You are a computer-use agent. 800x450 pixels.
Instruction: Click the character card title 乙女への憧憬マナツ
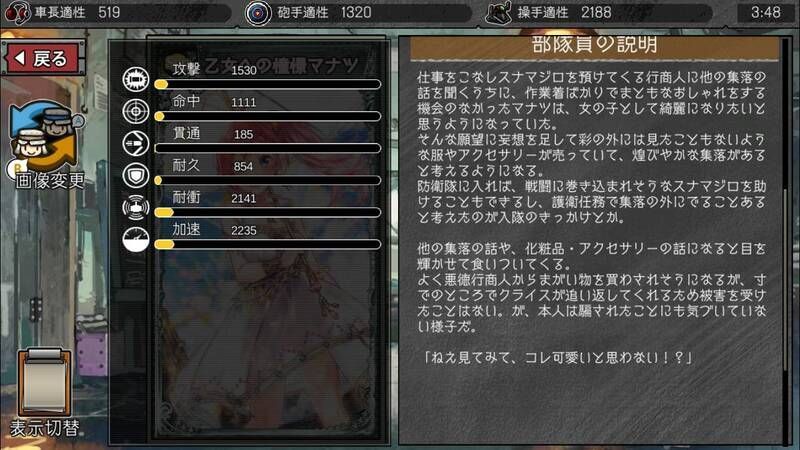click(281, 65)
